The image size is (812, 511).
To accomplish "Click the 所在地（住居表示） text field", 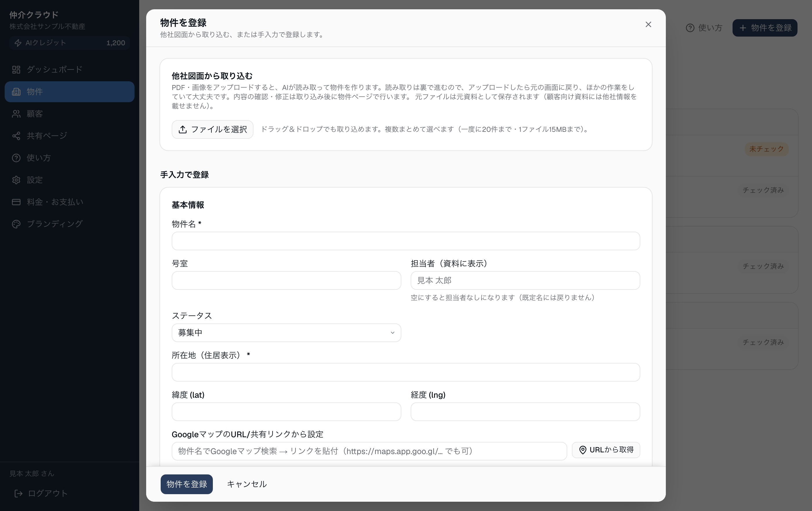I will [406, 372].
